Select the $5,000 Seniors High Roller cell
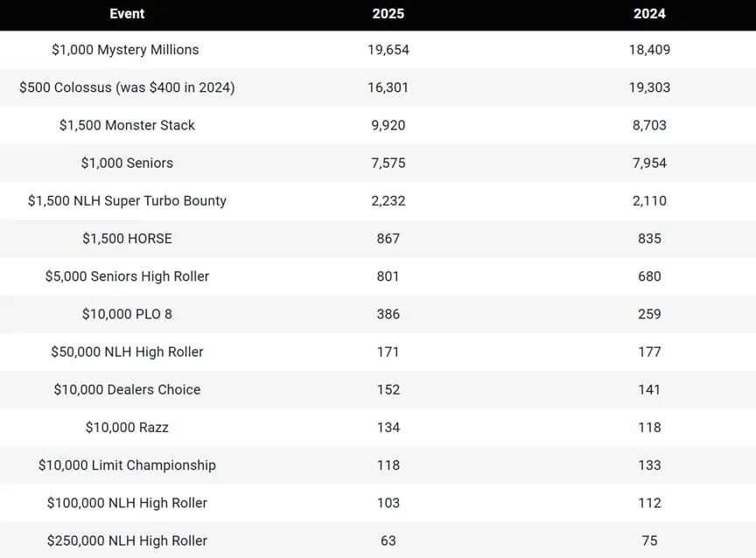Screen dimensions: 756x558 coord(127,276)
